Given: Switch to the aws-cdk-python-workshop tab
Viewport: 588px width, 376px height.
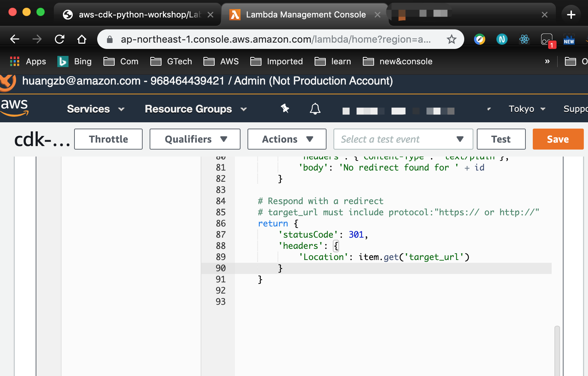Looking at the screenshot, I should pyautogui.click(x=138, y=15).
